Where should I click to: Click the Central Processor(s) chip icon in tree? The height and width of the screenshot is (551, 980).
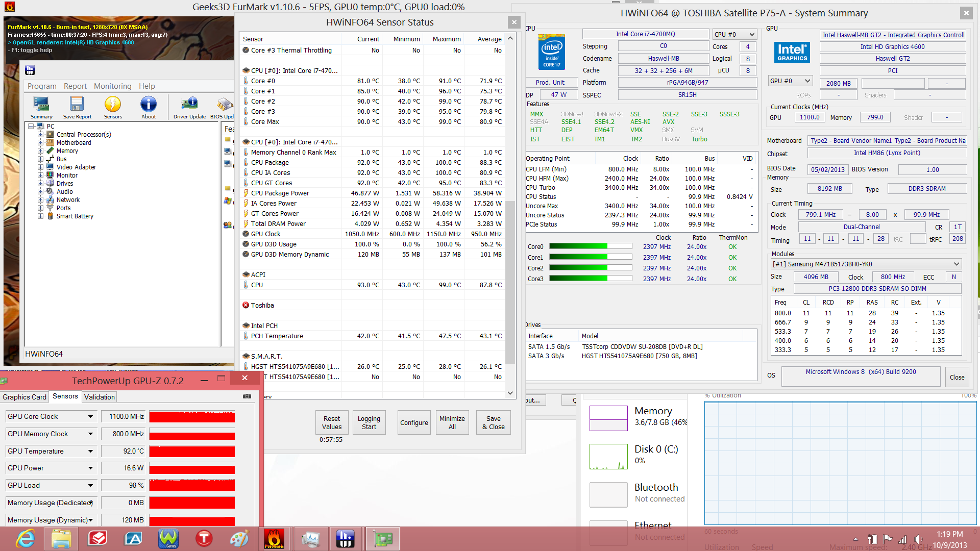pos(51,135)
